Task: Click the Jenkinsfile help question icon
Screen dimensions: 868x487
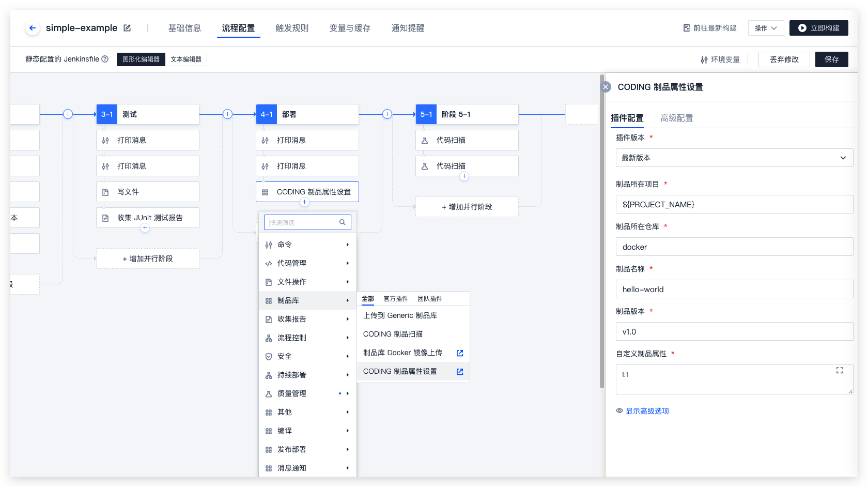Action: tap(105, 59)
